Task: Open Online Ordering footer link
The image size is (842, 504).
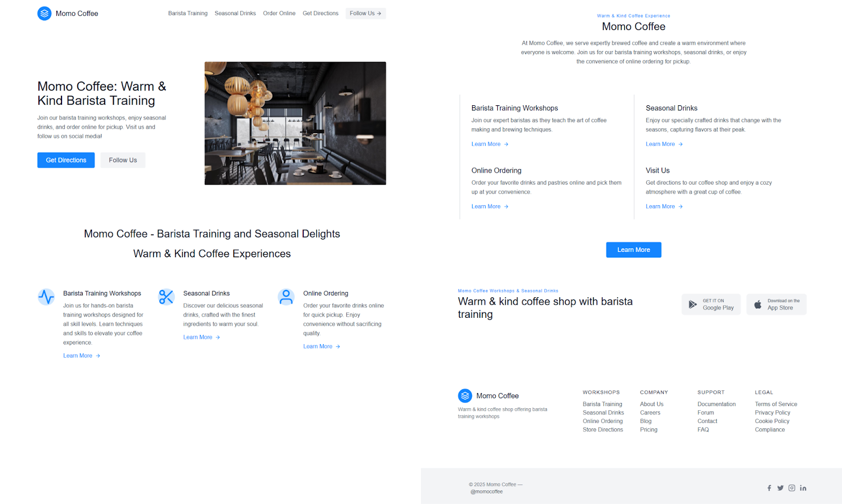Action: point(603,421)
